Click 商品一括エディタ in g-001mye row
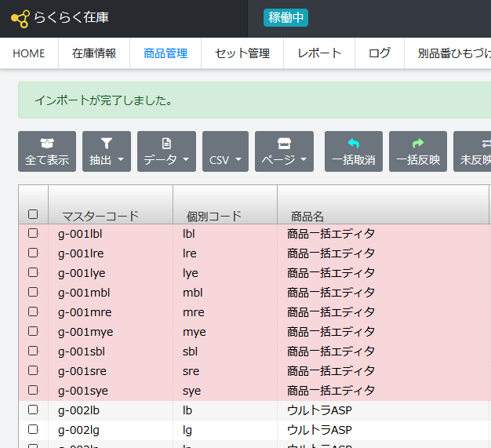The height and width of the screenshot is (448, 491). (x=331, y=332)
